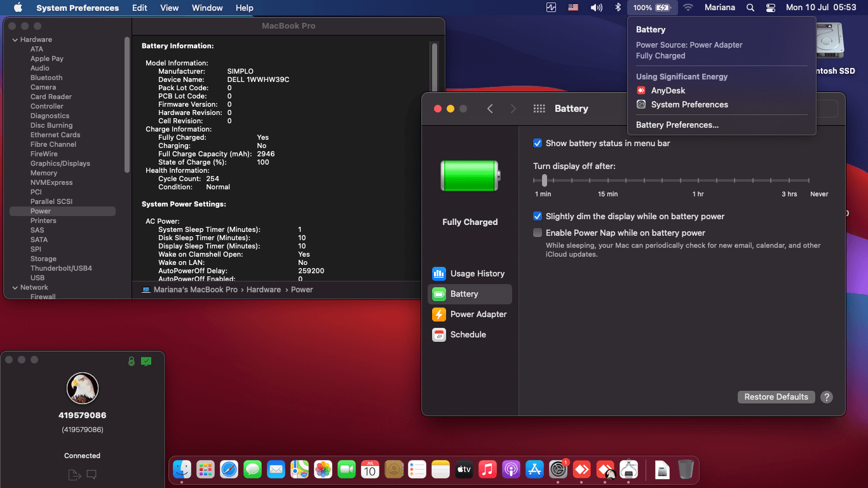This screenshot has height=488, width=868.
Task: Click the US flag input source icon
Action: click(573, 8)
